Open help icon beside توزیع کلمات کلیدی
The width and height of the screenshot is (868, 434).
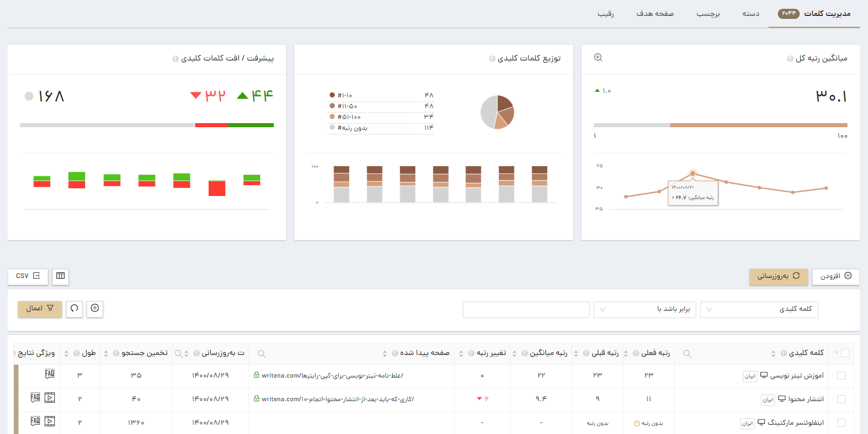[x=492, y=59]
